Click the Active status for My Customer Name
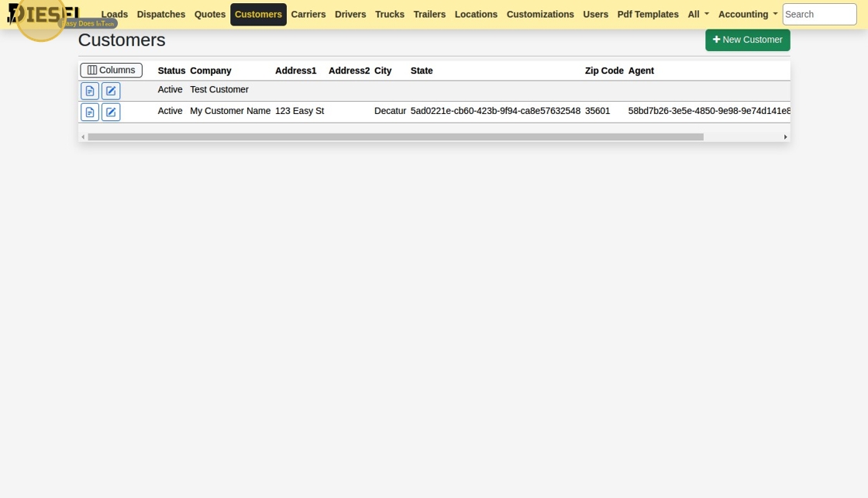This screenshot has width=868, height=498. [170, 112]
